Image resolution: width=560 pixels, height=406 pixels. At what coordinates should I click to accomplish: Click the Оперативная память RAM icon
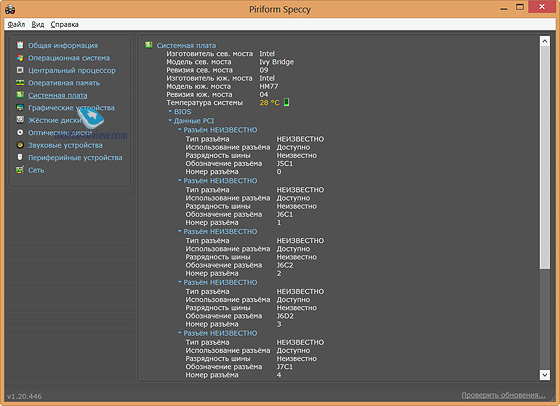coord(20,82)
